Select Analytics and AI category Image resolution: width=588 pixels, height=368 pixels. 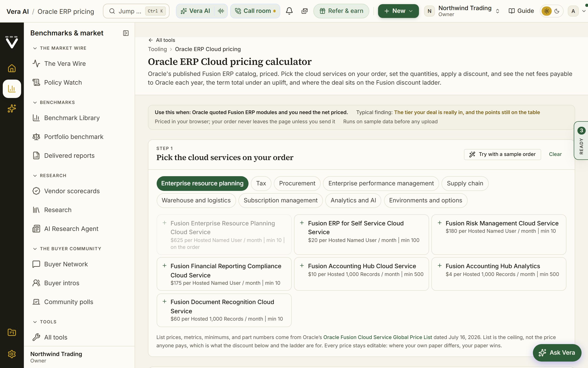(x=353, y=200)
